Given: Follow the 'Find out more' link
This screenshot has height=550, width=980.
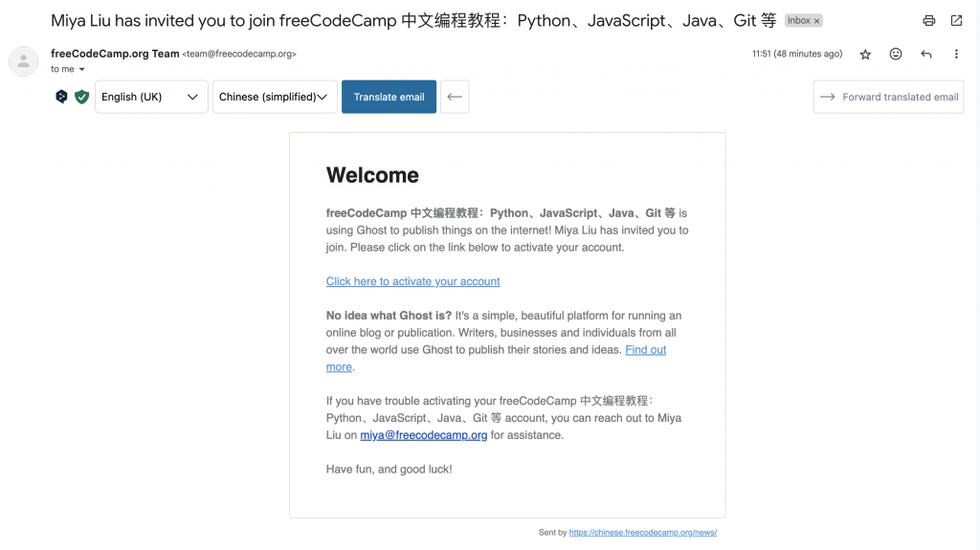Looking at the screenshot, I should pos(646,350).
